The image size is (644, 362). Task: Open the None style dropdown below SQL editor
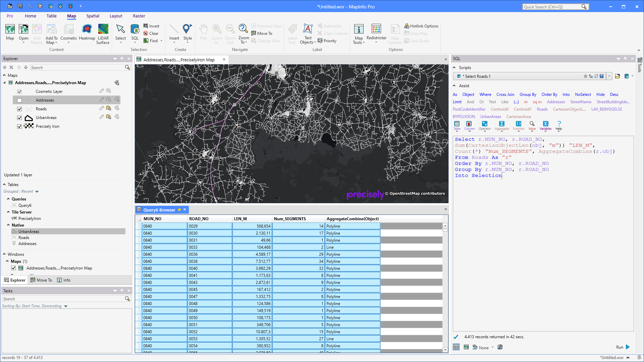(x=483, y=347)
